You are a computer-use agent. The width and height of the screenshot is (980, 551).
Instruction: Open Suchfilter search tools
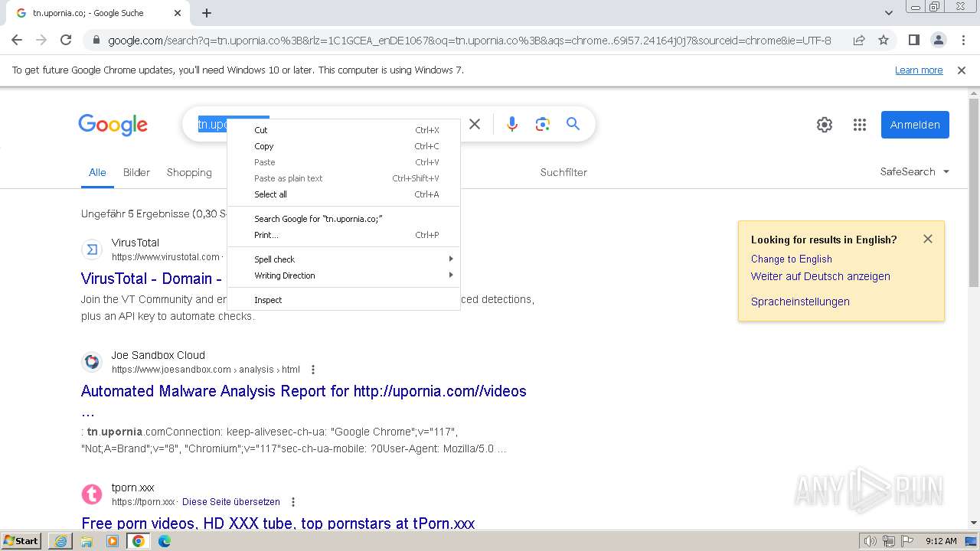[563, 172]
